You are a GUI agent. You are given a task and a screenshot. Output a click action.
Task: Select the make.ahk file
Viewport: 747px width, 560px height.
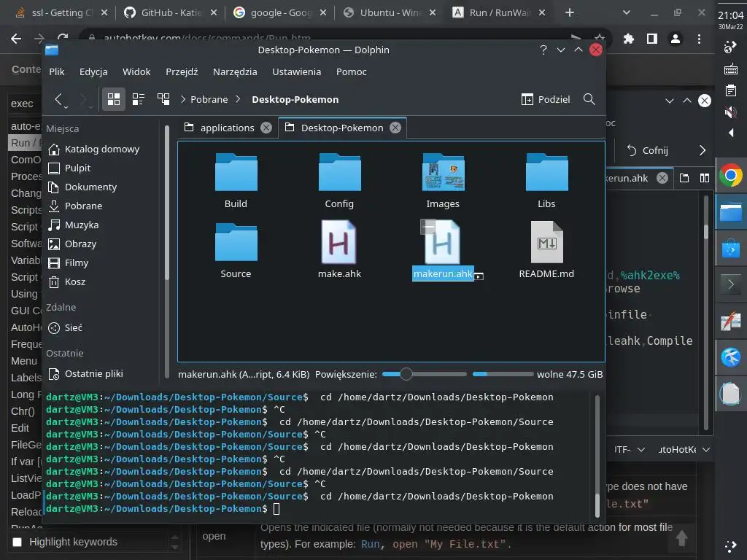(339, 250)
